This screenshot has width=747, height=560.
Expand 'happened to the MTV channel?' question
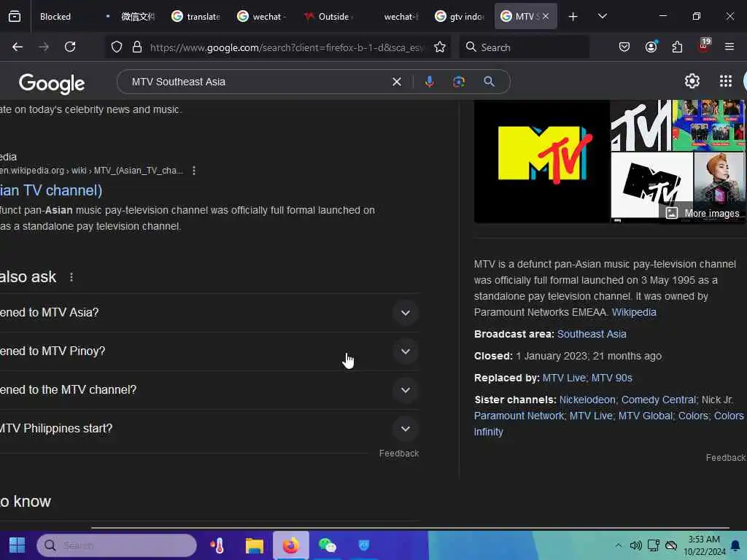pos(209,390)
